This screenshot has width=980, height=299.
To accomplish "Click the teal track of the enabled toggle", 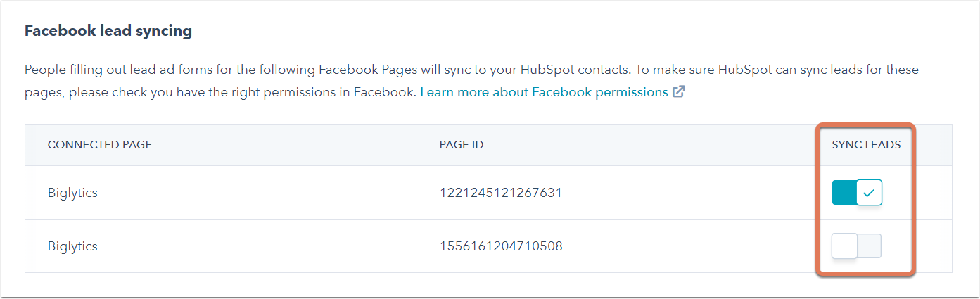I will click(844, 193).
